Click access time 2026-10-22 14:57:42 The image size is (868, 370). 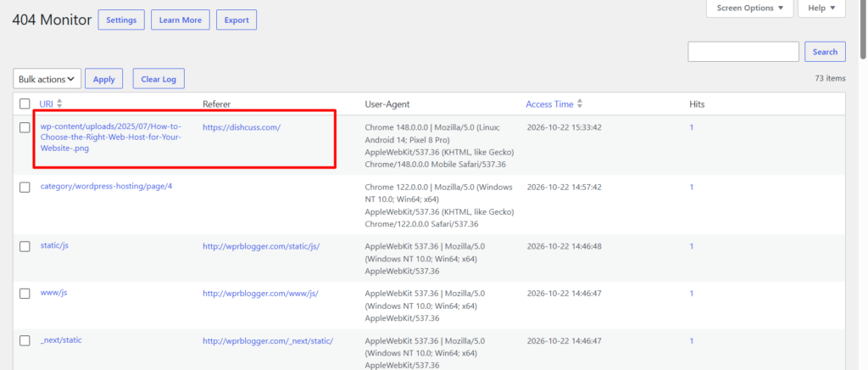tap(564, 188)
